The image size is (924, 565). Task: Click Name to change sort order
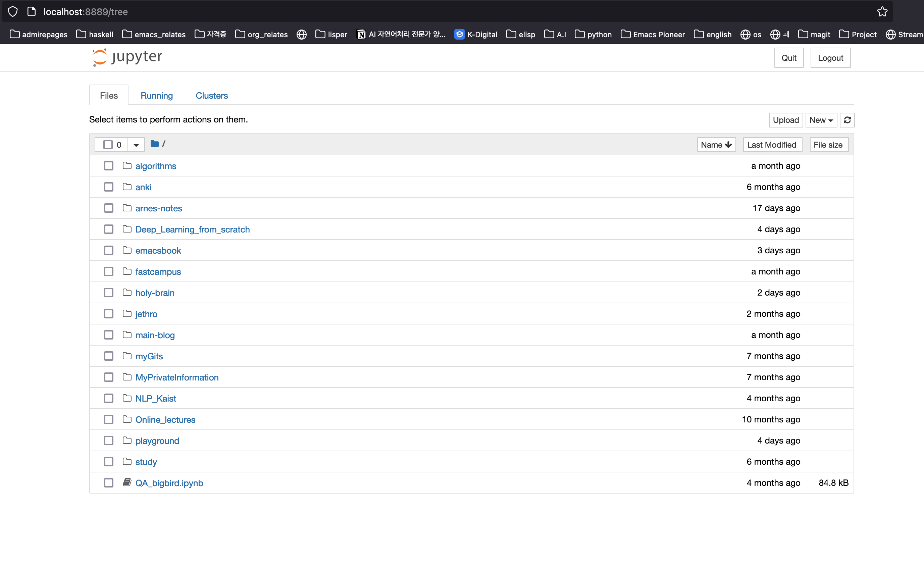716,144
